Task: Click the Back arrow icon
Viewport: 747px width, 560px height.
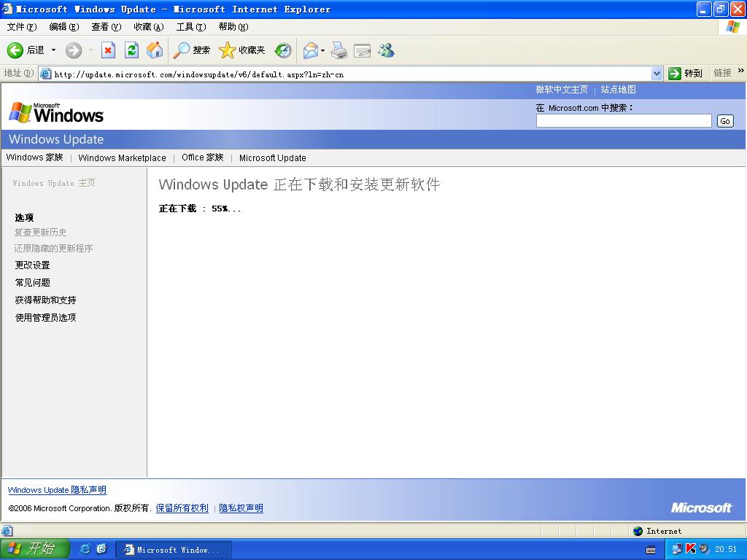Action: pyautogui.click(x=15, y=50)
